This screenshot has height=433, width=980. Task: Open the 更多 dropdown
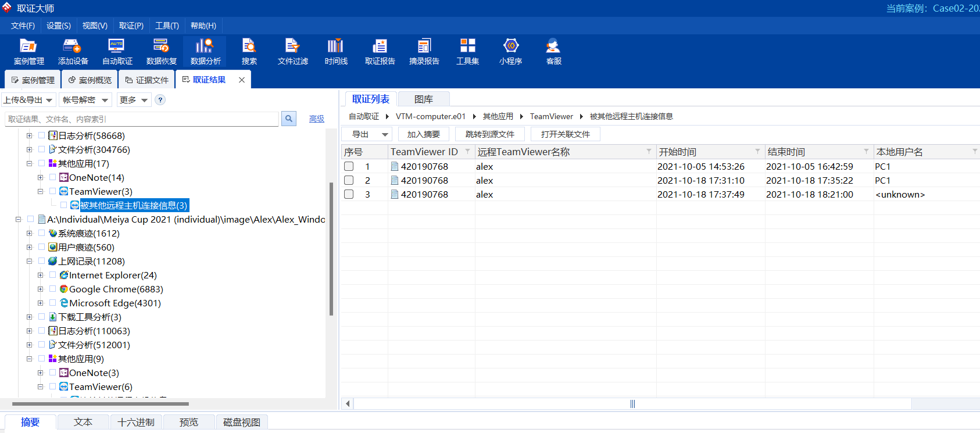tap(134, 100)
